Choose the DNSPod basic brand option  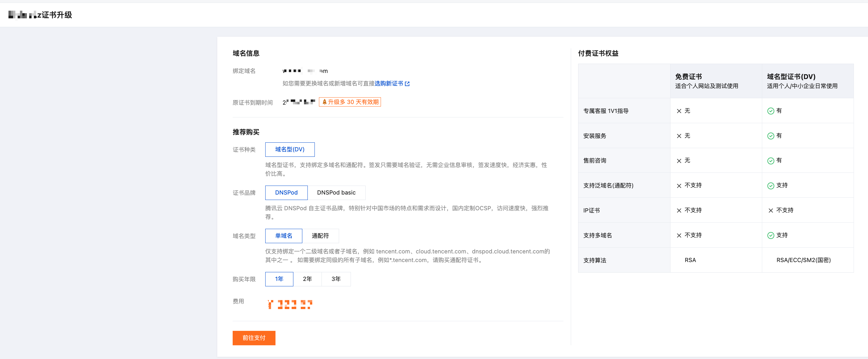point(336,193)
